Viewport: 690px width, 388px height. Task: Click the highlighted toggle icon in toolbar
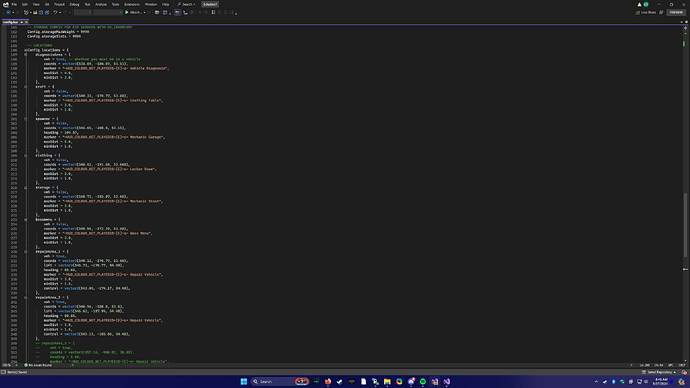point(177,12)
